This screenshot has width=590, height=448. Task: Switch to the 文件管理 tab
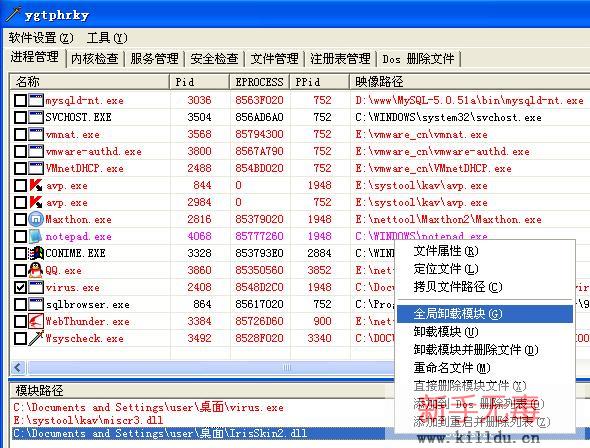274,59
